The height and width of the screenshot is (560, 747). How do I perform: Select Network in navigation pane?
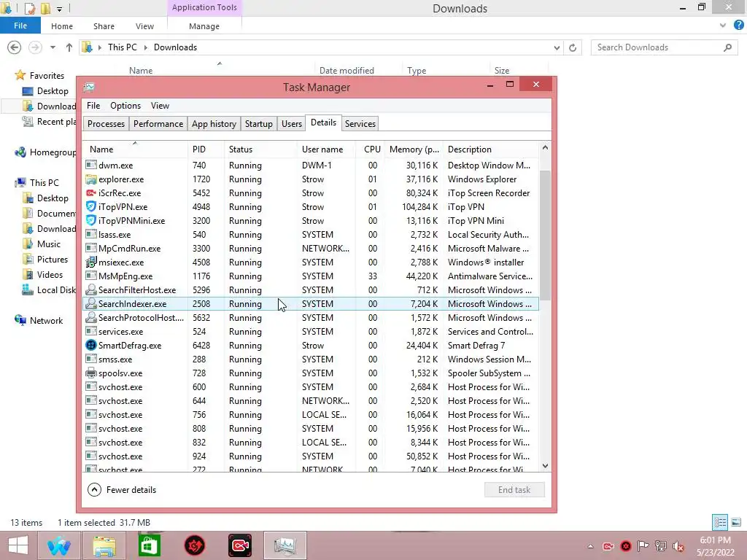39,321
